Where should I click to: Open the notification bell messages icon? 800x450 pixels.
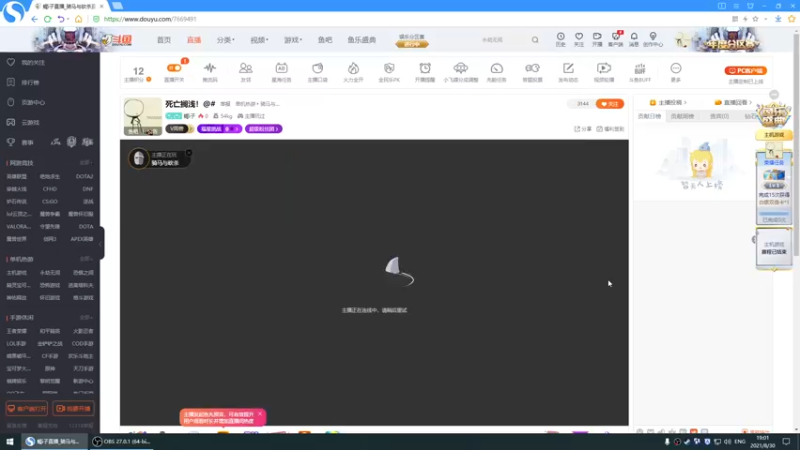coord(634,39)
